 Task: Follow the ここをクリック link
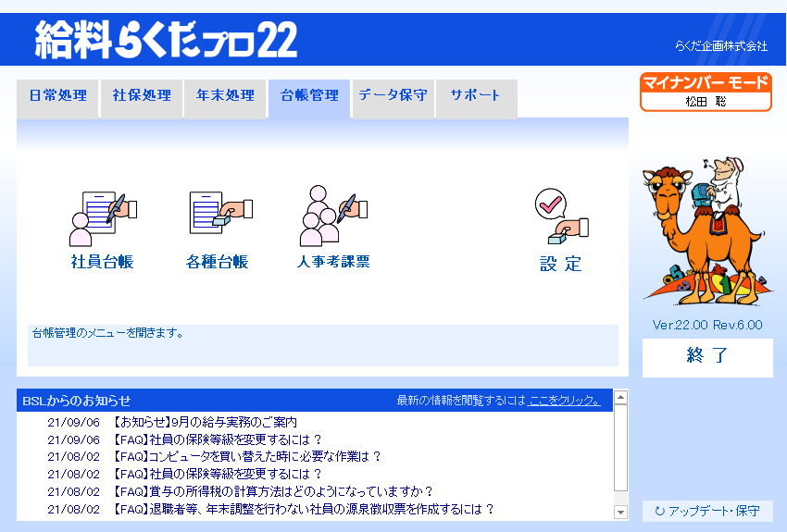pyautogui.click(x=564, y=401)
